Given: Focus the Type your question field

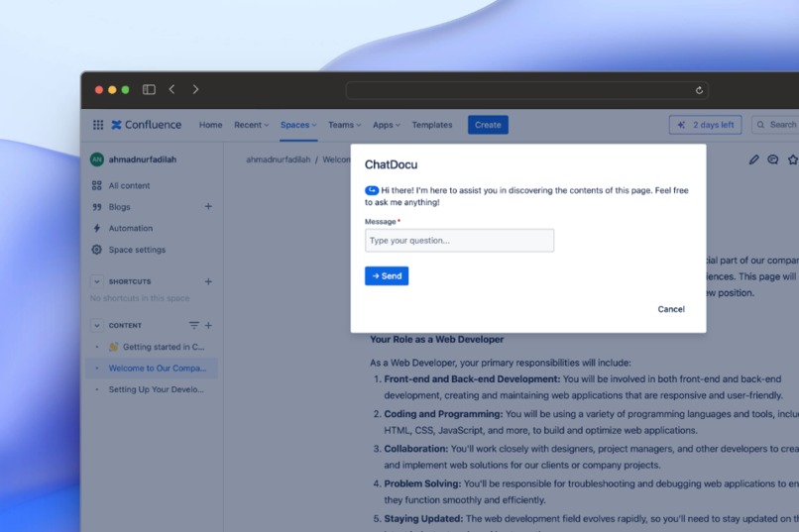Looking at the screenshot, I should 459,241.
